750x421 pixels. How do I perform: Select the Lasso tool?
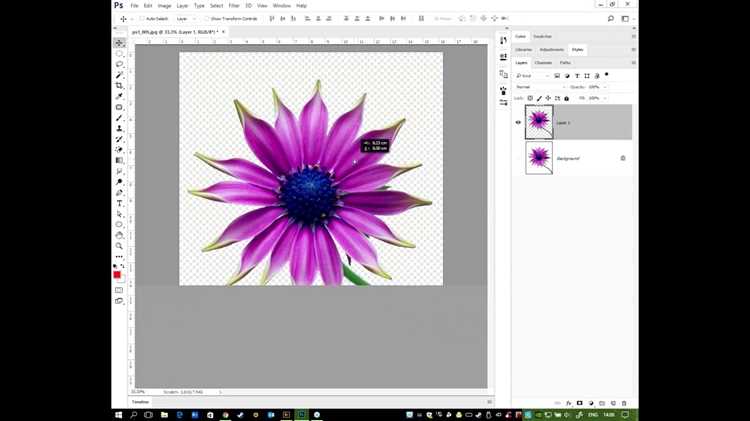pyautogui.click(x=119, y=64)
